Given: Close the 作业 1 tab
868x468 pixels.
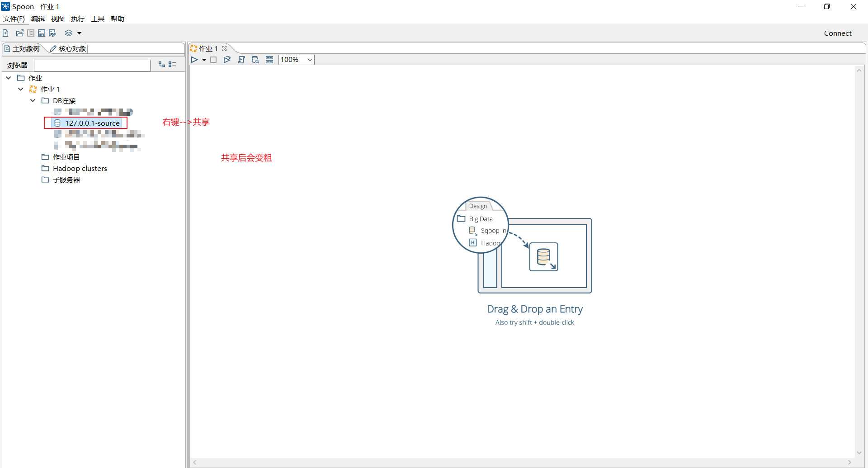Looking at the screenshot, I should pos(224,48).
